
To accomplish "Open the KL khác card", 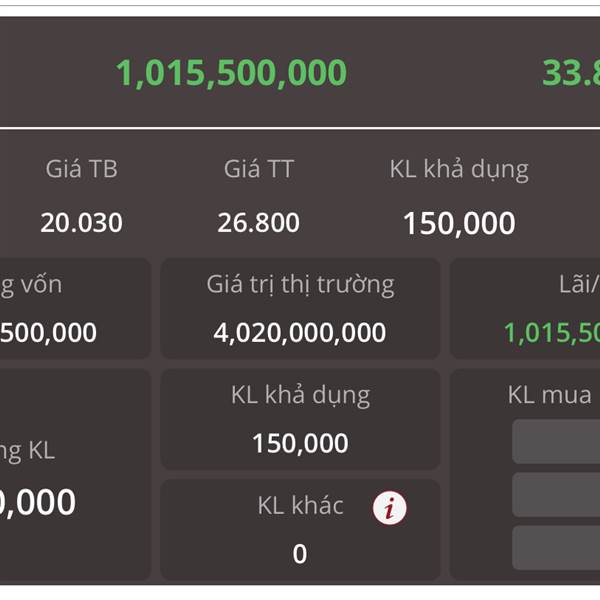I will click(x=300, y=530).
